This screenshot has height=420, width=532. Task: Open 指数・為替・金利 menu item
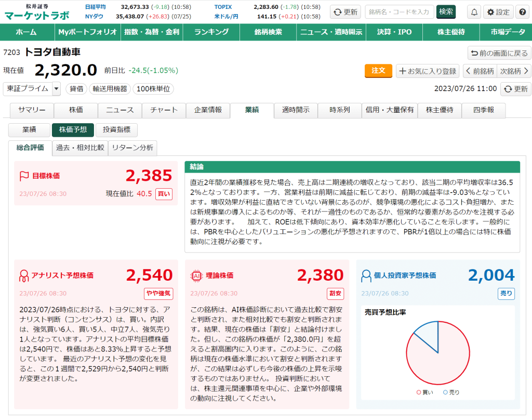click(152, 32)
